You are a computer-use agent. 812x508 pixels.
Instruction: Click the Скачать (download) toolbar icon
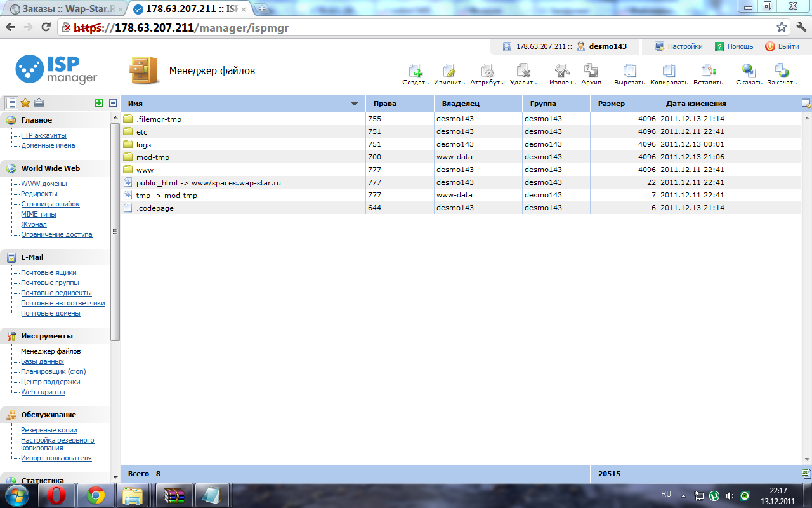[749, 71]
